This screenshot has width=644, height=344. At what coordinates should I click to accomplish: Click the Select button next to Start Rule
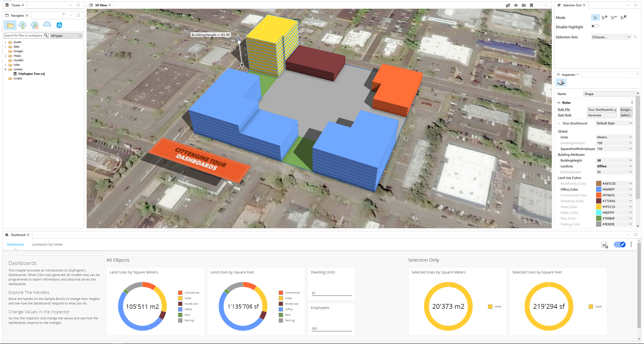click(626, 115)
